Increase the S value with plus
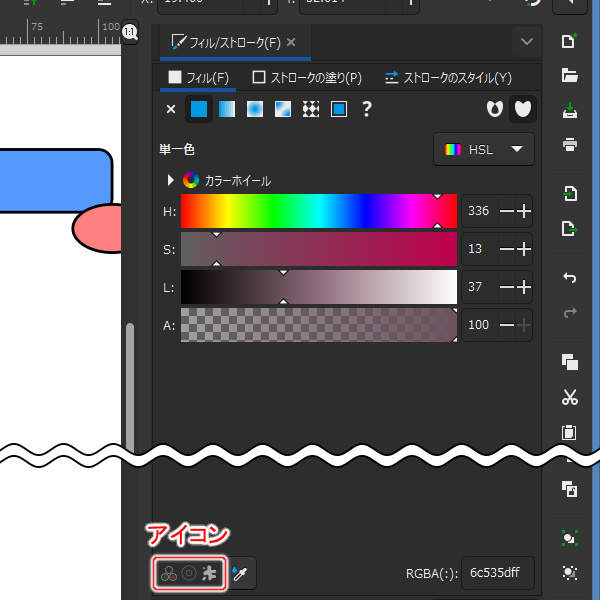 [524, 249]
